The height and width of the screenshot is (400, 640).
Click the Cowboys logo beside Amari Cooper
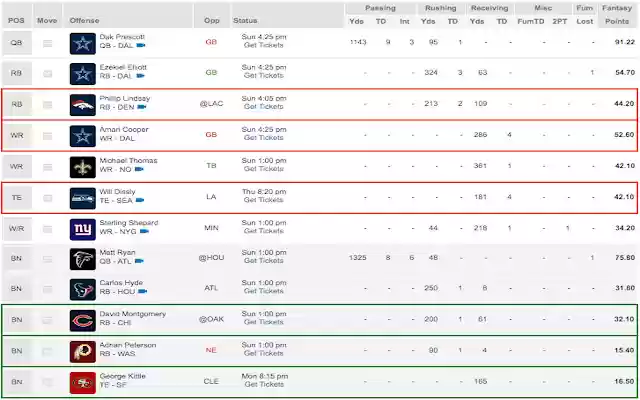pyautogui.click(x=82, y=136)
